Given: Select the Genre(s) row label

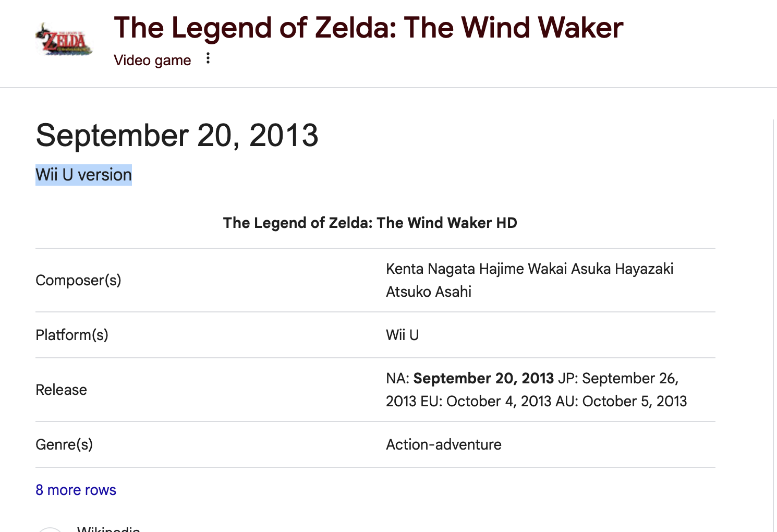Looking at the screenshot, I should (64, 444).
